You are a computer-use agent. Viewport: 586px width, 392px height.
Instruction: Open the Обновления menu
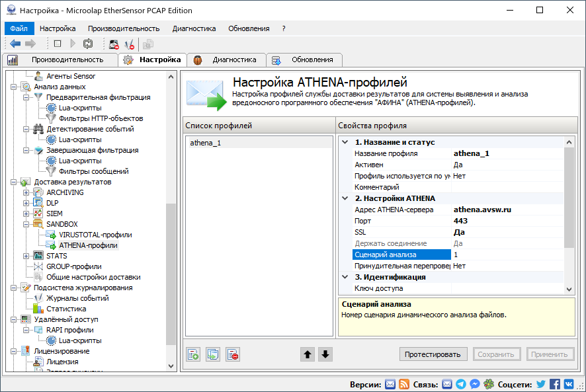(x=247, y=28)
